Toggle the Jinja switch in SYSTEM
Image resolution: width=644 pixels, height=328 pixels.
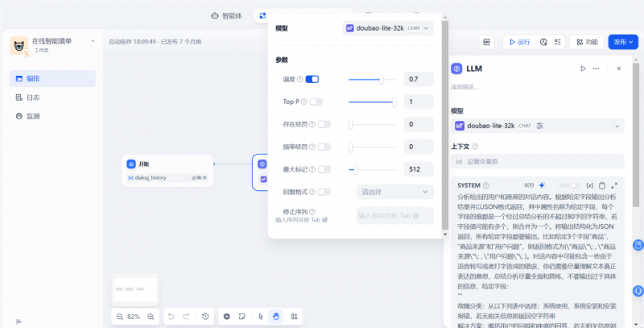576,185
